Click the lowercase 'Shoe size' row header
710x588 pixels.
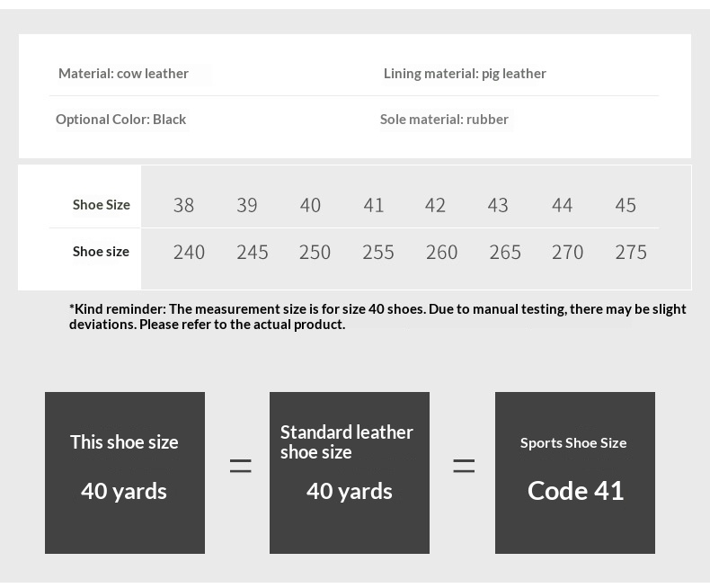(x=101, y=252)
